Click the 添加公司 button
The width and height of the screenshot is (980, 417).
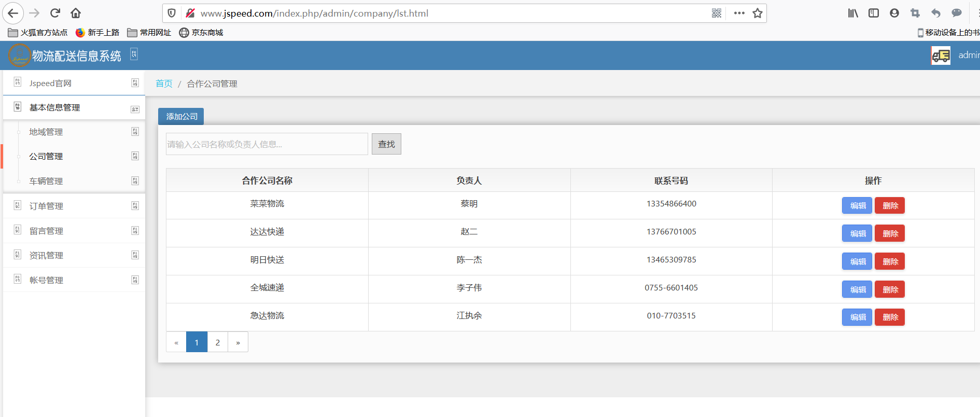[x=181, y=117]
